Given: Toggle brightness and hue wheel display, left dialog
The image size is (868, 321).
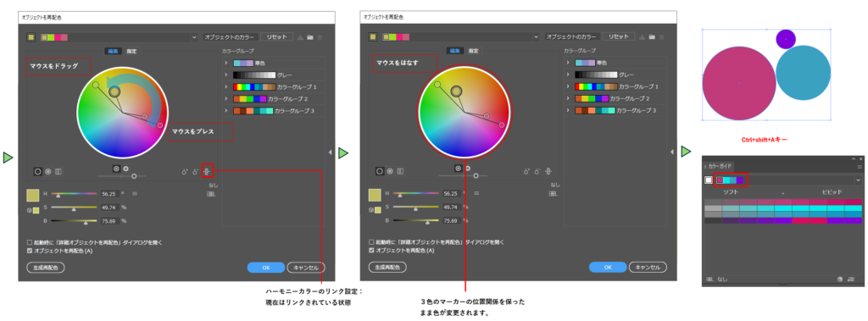Looking at the screenshot, I should (x=125, y=169).
